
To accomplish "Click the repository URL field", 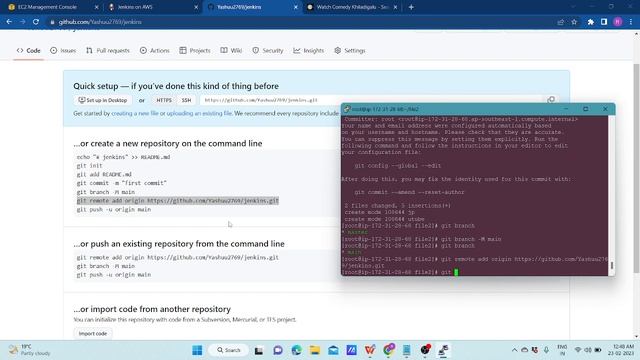I will (371, 100).
